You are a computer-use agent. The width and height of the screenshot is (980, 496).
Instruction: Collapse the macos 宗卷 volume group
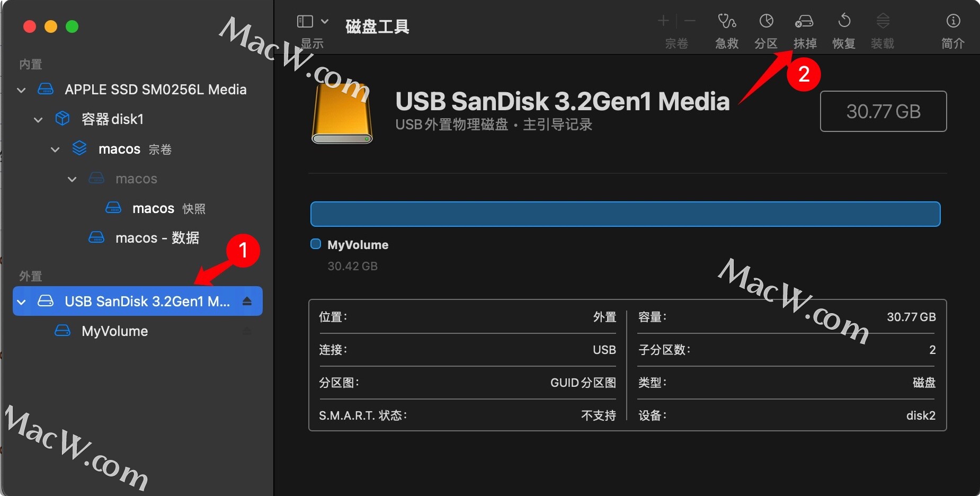pos(55,149)
